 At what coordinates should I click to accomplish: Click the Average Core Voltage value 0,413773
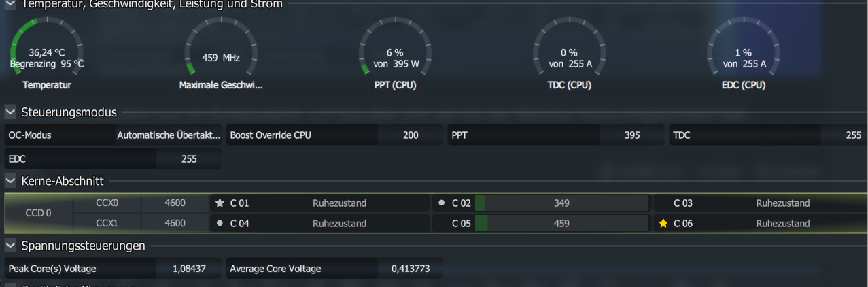point(411,269)
